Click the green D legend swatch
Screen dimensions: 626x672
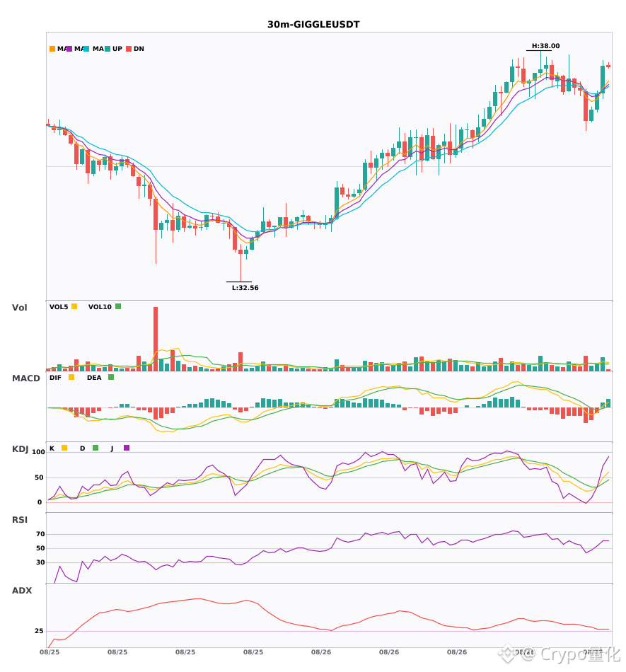pos(95,448)
